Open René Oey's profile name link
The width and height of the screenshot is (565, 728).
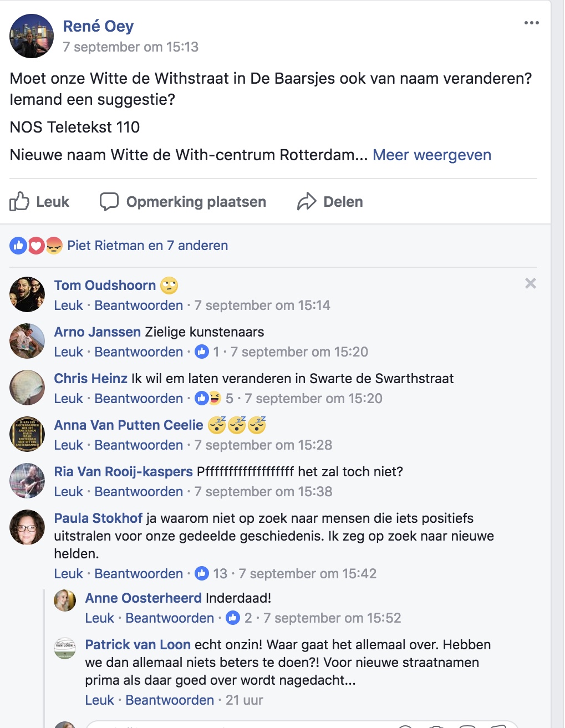(98, 26)
